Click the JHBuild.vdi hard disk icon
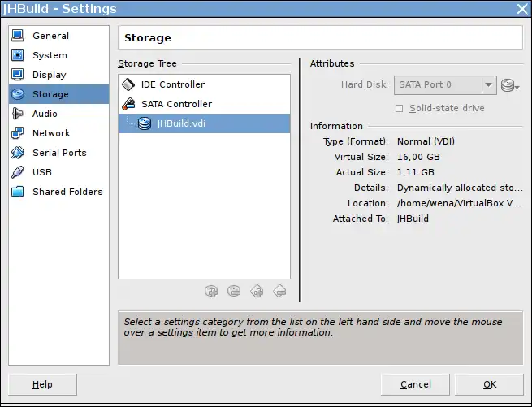The image size is (532, 407). (x=145, y=123)
